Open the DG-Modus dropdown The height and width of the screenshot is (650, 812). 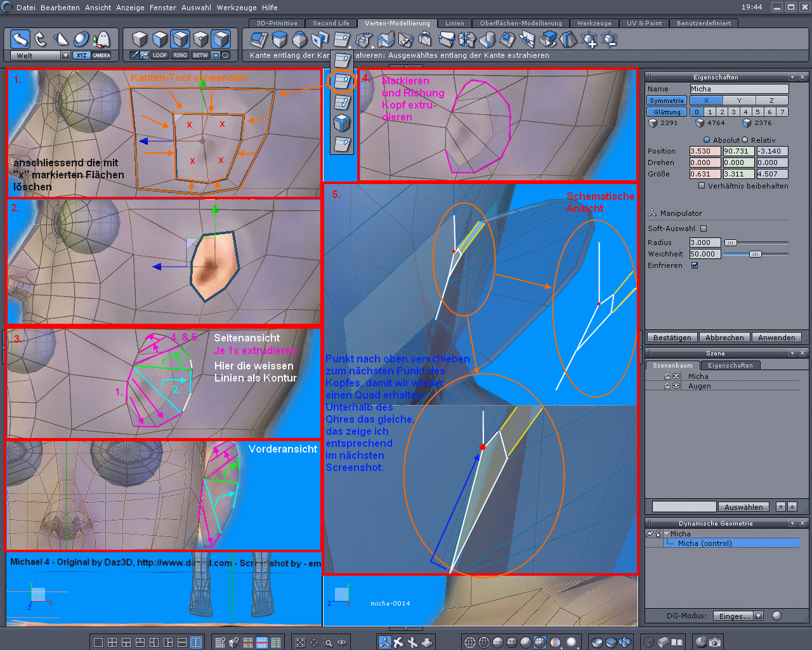758,616
